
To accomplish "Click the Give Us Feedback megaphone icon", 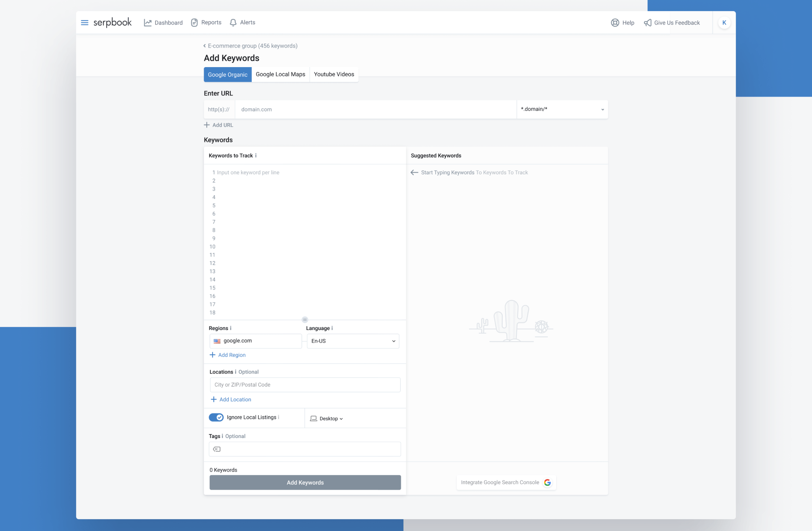I will pos(647,23).
